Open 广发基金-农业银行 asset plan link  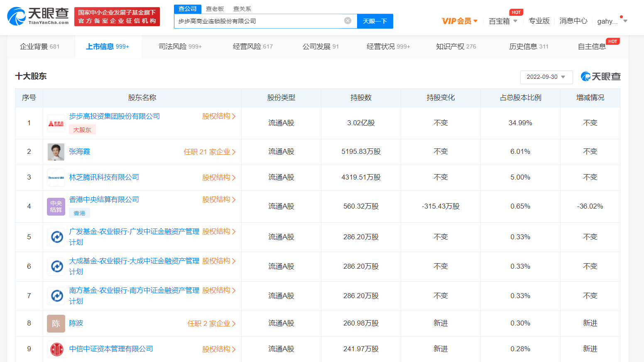tap(134, 237)
